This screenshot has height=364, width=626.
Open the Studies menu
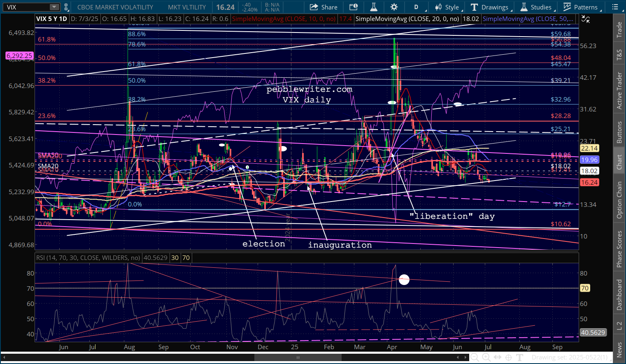point(536,7)
